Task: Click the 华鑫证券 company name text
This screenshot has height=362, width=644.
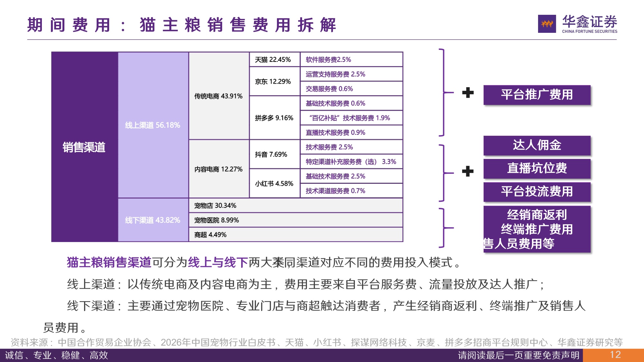Action: (590, 22)
